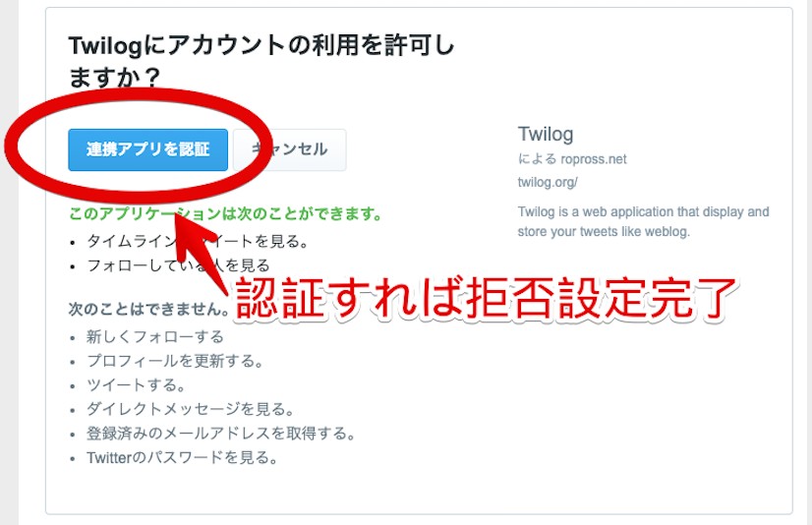The width and height of the screenshot is (812, 525).
Task: Click the Twilog app name heading
Action: (546, 134)
